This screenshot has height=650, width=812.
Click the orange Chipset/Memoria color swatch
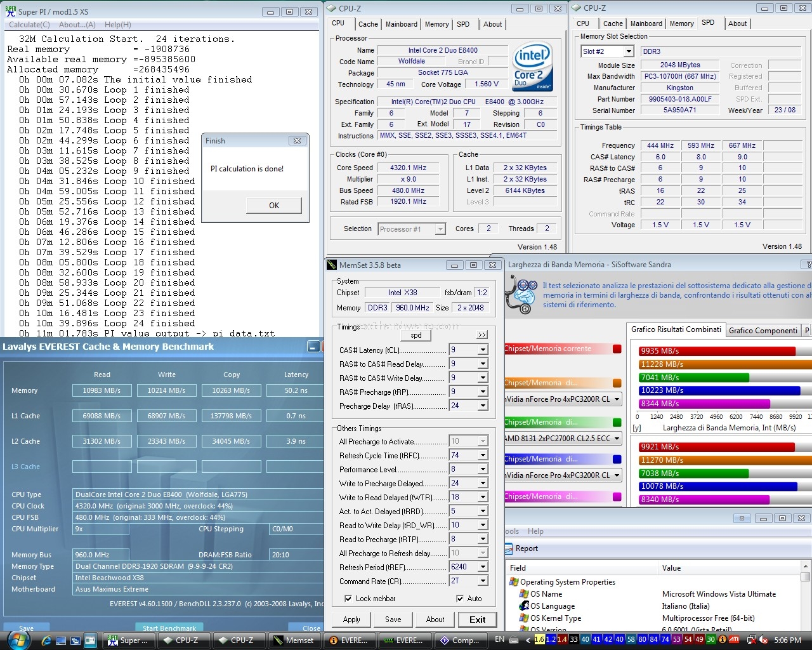click(617, 383)
